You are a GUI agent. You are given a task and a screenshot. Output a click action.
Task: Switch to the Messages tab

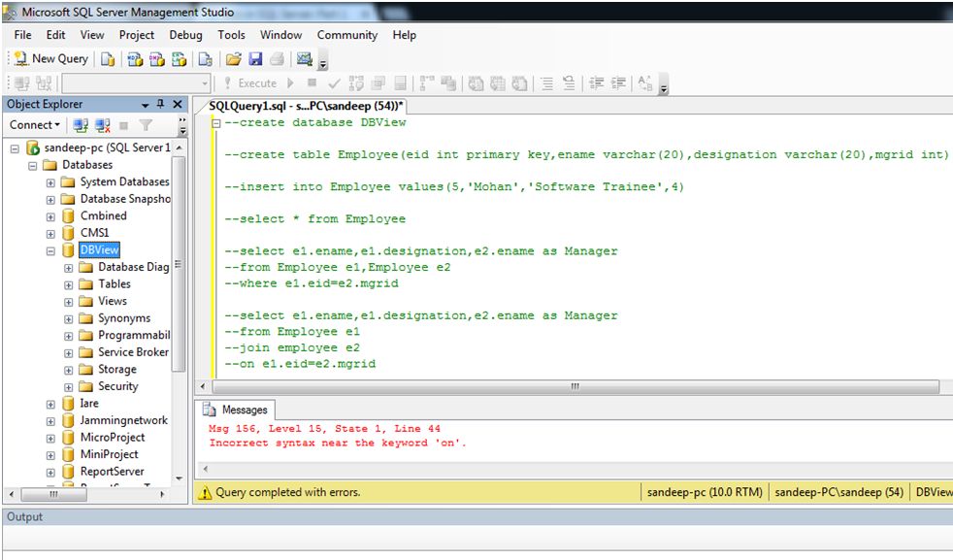[244, 410]
